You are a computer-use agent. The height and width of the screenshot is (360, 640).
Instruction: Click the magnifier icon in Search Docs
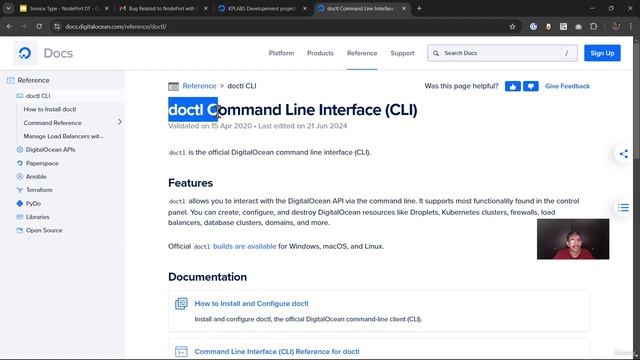(x=436, y=53)
